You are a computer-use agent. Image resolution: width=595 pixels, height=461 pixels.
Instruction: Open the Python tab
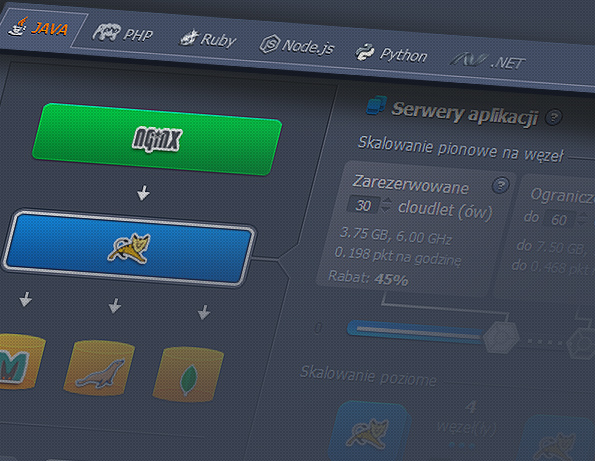click(x=391, y=54)
